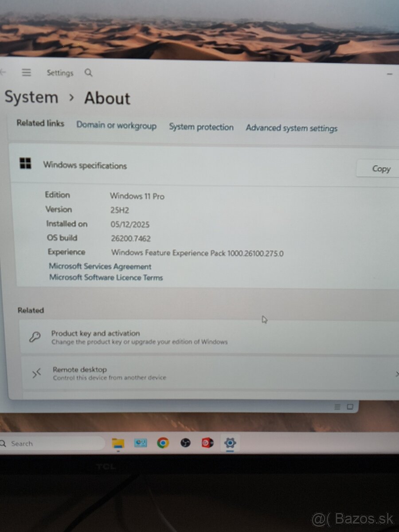The height and width of the screenshot is (532, 399).
Task: Read Microsoft Software Licence Terms
Action: 106,278
